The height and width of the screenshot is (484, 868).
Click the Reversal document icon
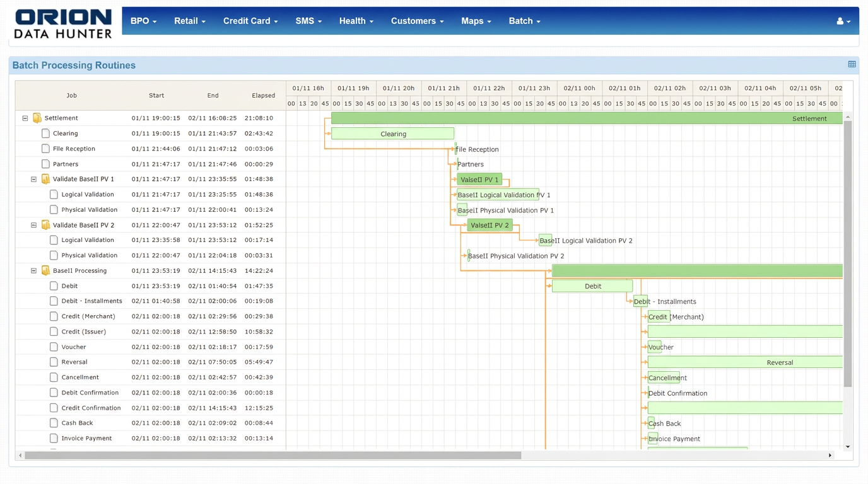click(x=54, y=362)
